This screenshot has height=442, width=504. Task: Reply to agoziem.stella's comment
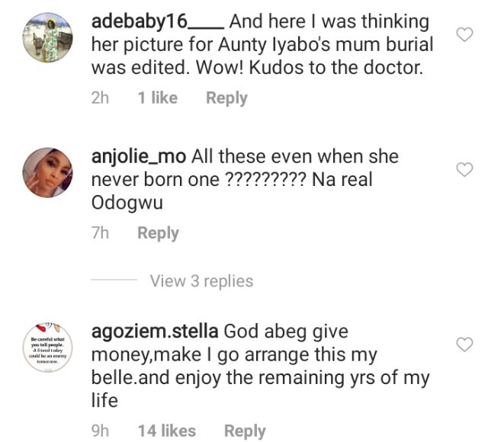click(245, 431)
